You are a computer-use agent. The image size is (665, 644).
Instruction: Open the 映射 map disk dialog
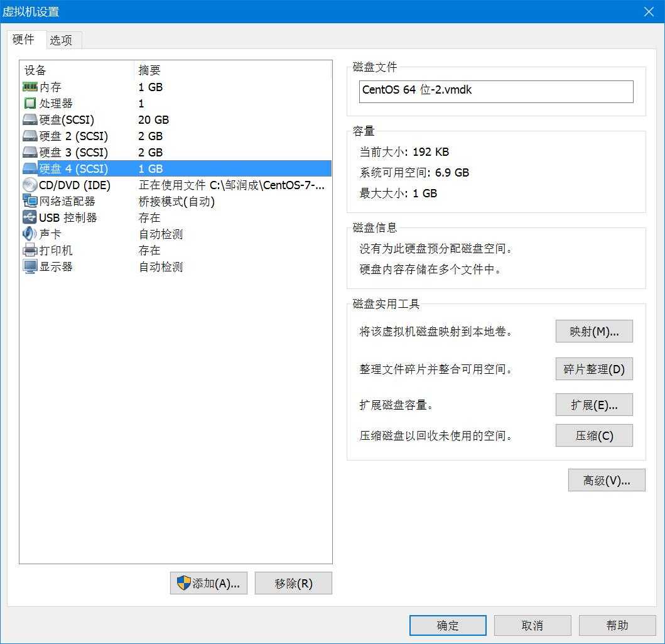[x=593, y=331]
